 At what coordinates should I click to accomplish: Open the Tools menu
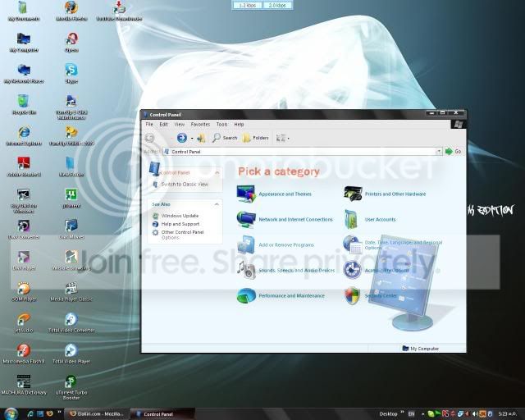tap(221, 124)
